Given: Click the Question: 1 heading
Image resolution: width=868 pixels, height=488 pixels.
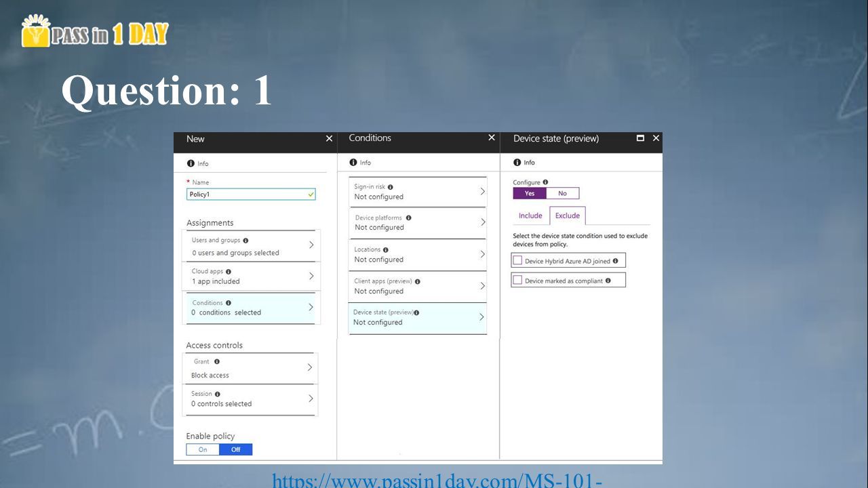Looking at the screenshot, I should click(167, 90).
